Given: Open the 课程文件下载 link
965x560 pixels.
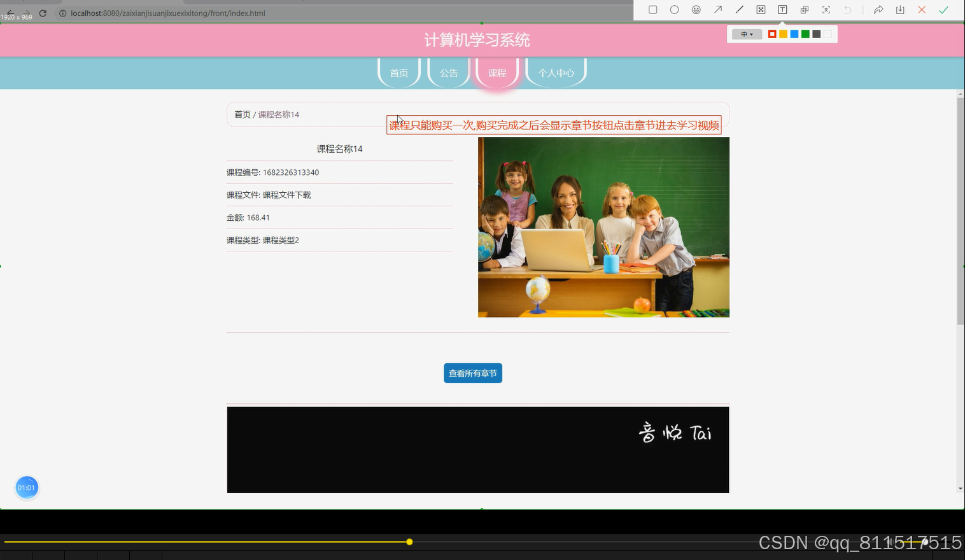Looking at the screenshot, I should click(287, 195).
